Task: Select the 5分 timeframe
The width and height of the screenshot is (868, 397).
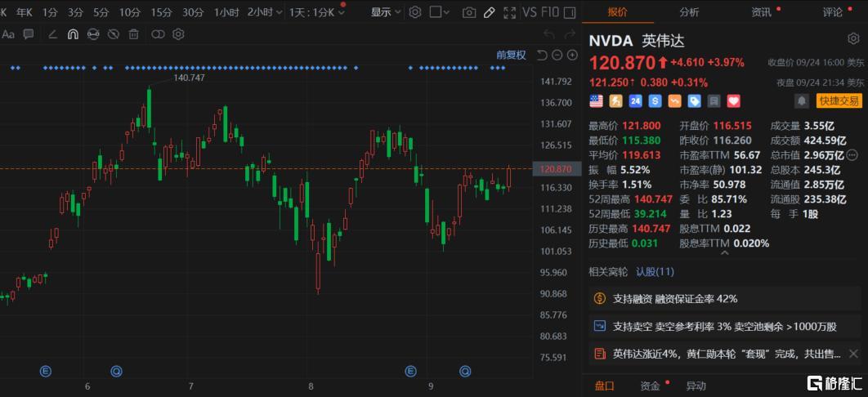Action: 101,12
